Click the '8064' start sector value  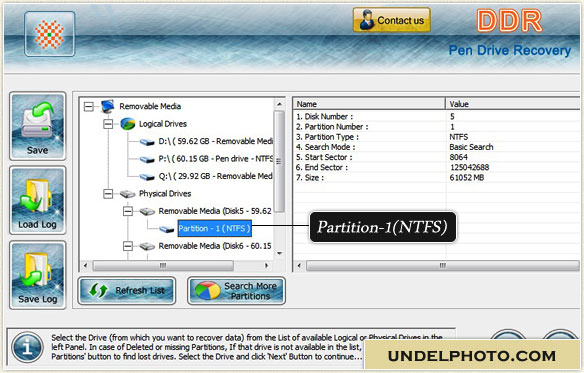pos(458,157)
